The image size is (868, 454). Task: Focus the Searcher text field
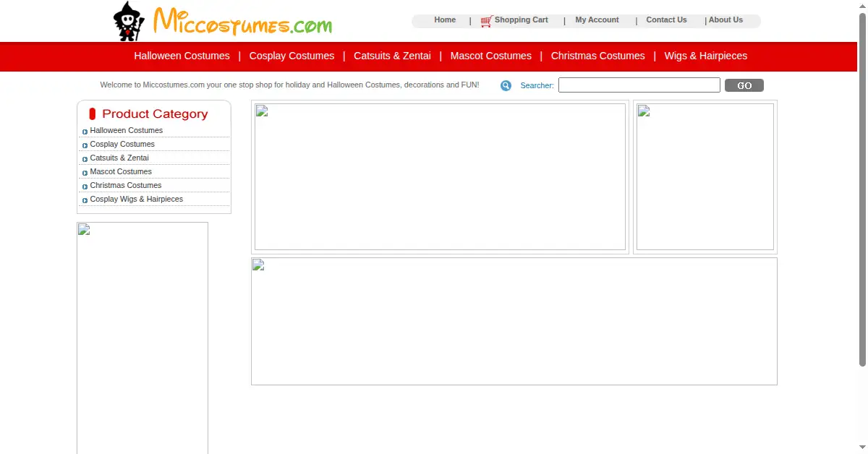point(639,85)
